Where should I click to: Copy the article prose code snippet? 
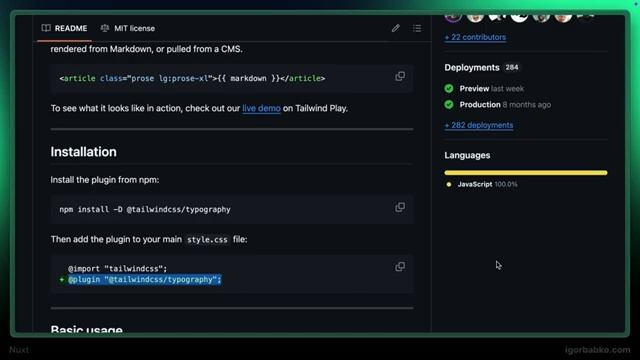click(400, 76)
